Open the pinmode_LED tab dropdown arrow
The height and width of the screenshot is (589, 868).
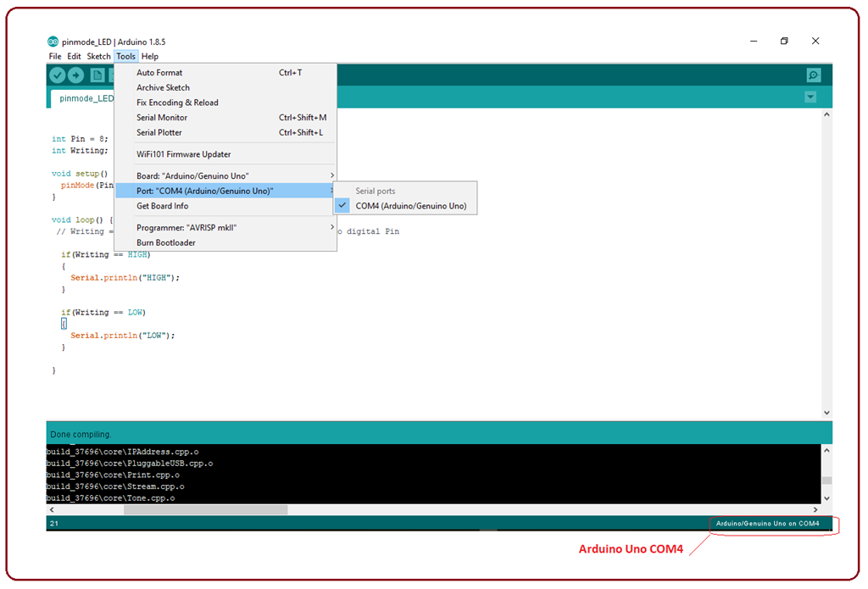coord(810,97)
